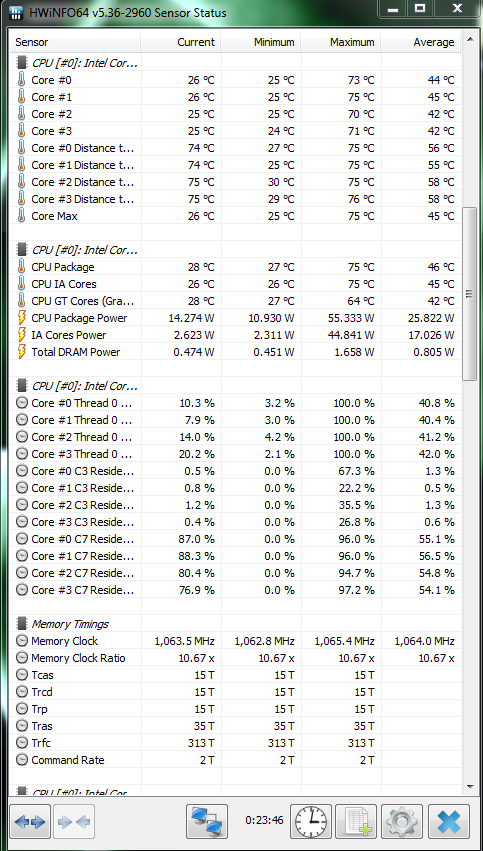This screenshot has width=483, height=851.
Task: Open the network remote monitoring icon
Action: click(207, 822)
